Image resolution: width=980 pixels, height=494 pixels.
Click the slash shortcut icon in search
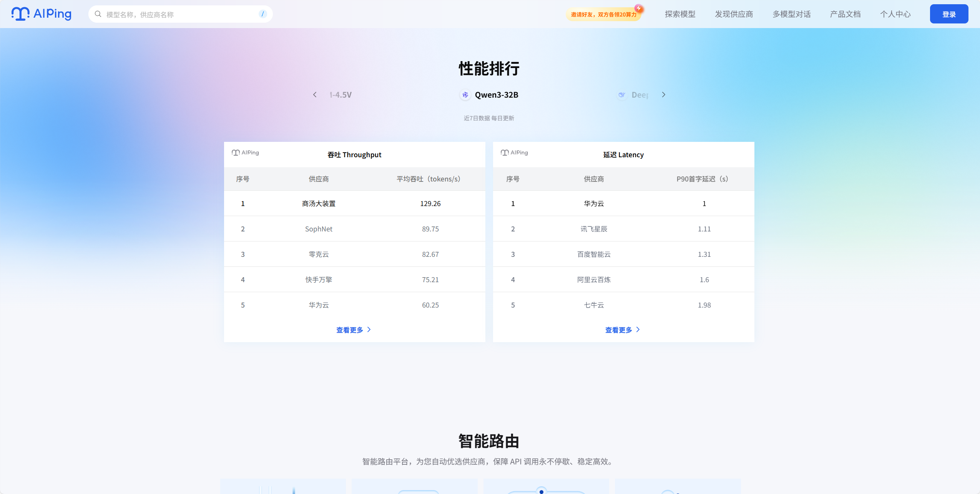tap(263, 14)
